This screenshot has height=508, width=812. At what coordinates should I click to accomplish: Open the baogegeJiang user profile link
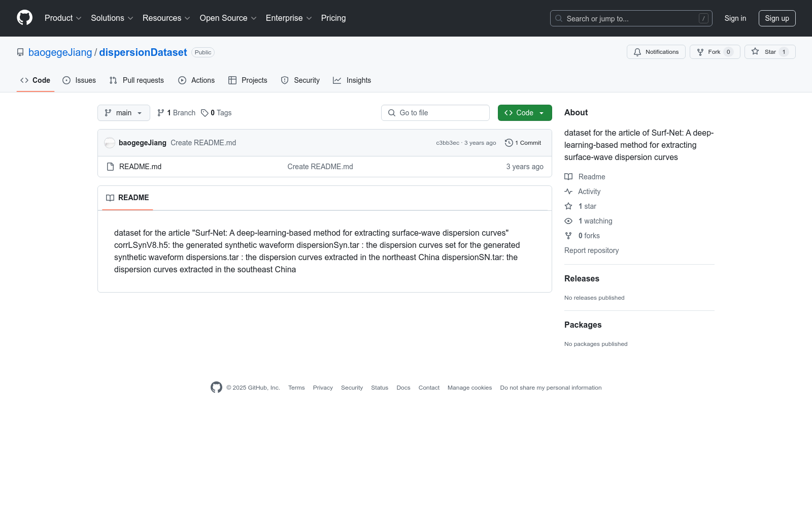tap(60, 52)
